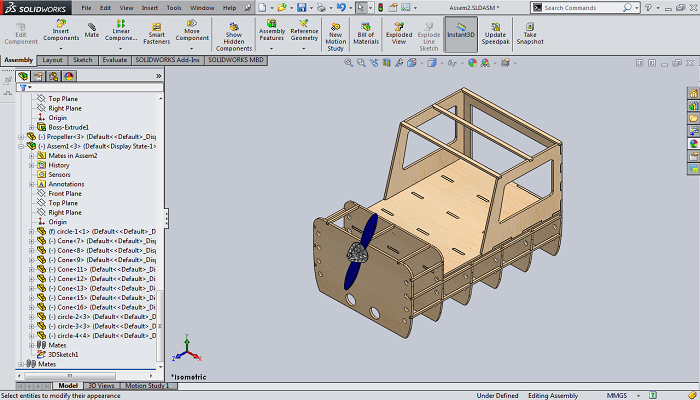
Task: Collapse the Assem1<3> subassembly node
Action: pos(21,146)
